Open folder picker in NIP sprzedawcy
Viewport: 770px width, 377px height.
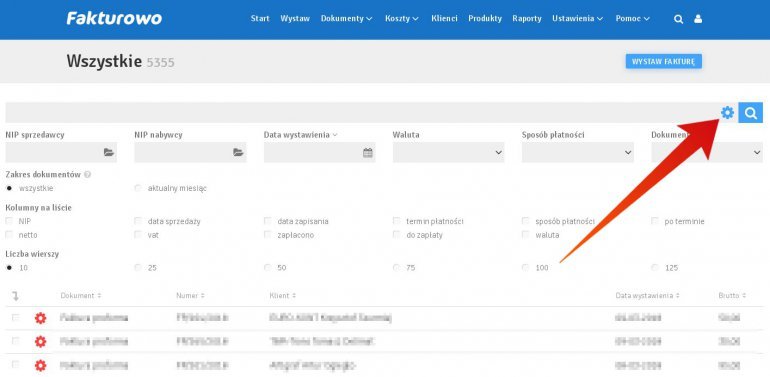[x=109, y=153]
